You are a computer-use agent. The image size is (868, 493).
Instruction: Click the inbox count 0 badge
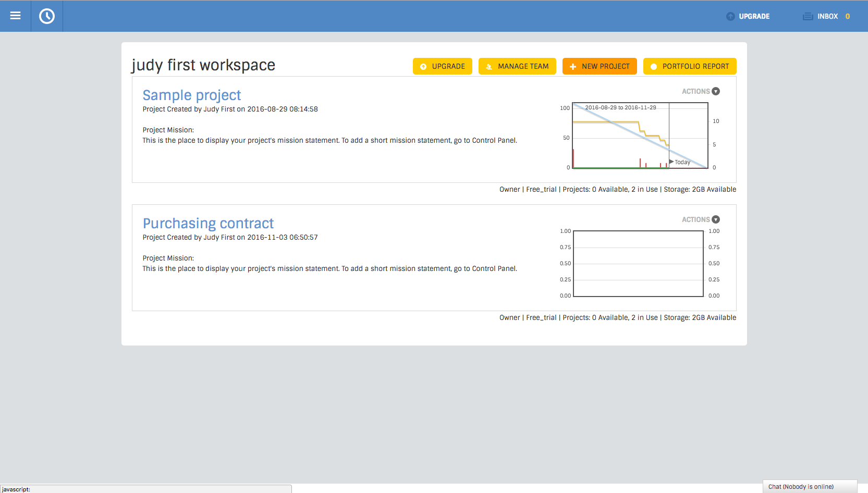pos(848,16)
